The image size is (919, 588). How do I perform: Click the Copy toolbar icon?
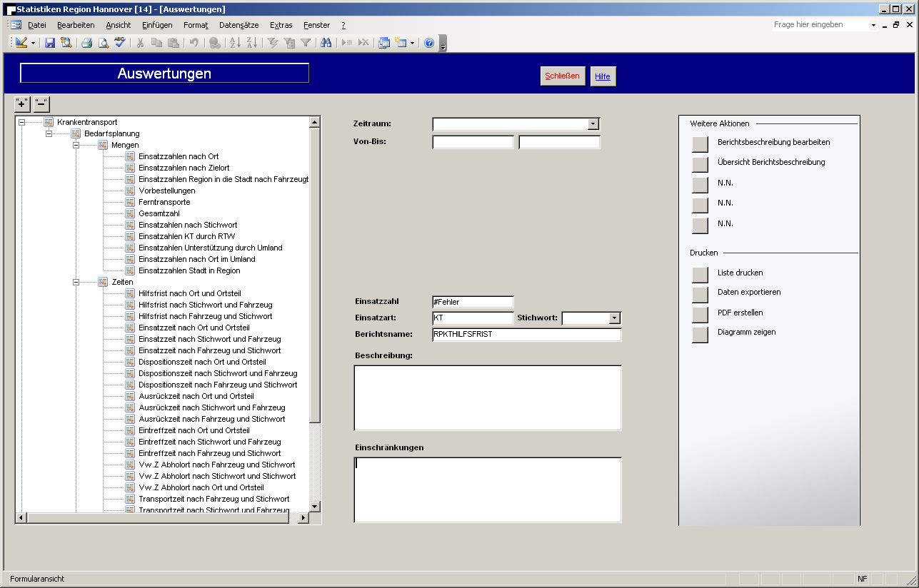tap(156, 43)
